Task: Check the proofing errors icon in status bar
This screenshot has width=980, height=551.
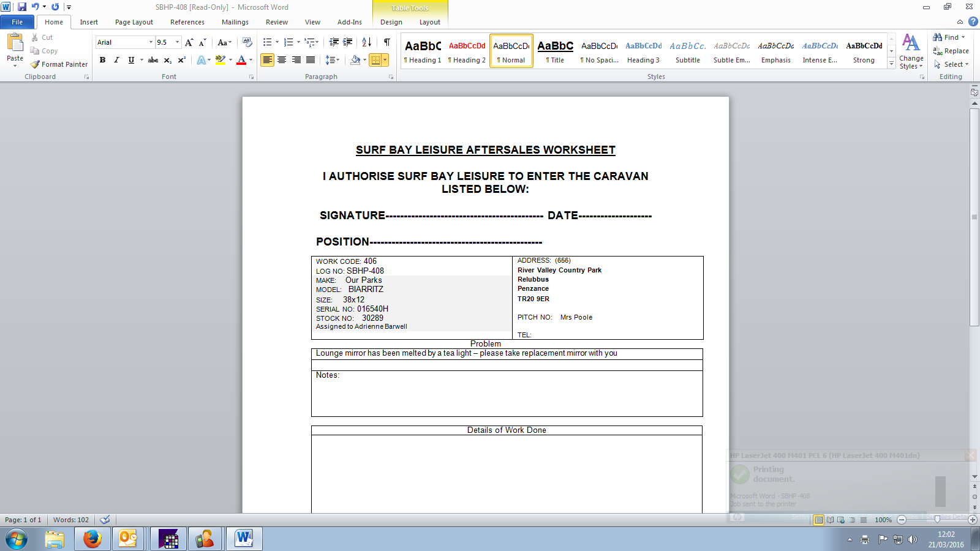Action: (105, 520)
